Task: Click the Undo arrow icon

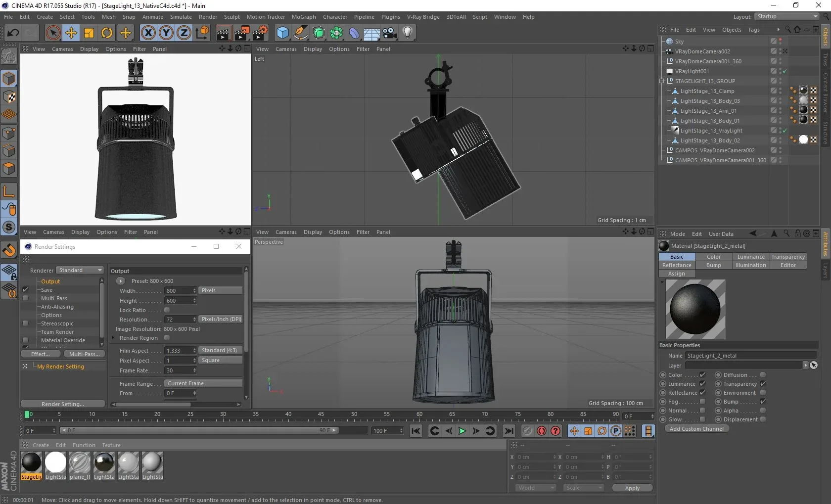Action: pyautogui.click(x=13, y=33)
